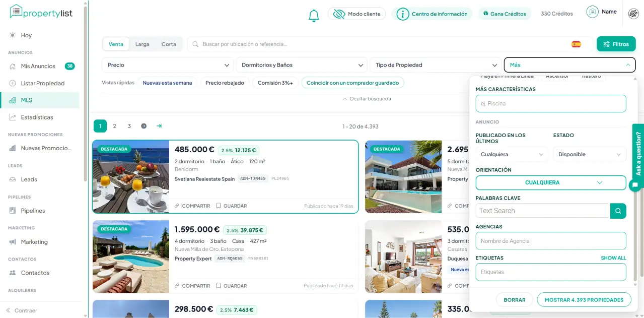Clear filters with the Borrar button
This screenshot has height=318, width=644.
pyautogui.click(x=515, y=299)
